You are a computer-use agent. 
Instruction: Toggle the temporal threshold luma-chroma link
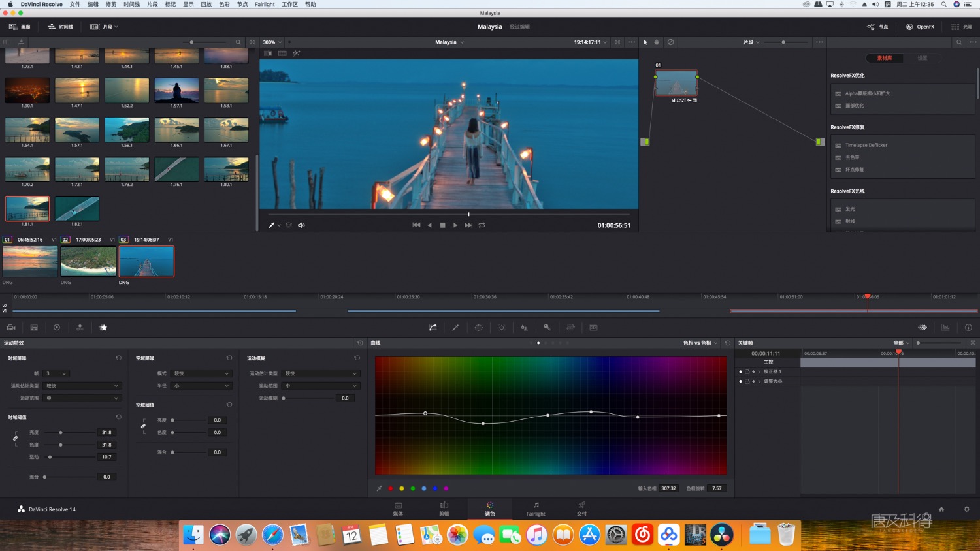[15, 438]
